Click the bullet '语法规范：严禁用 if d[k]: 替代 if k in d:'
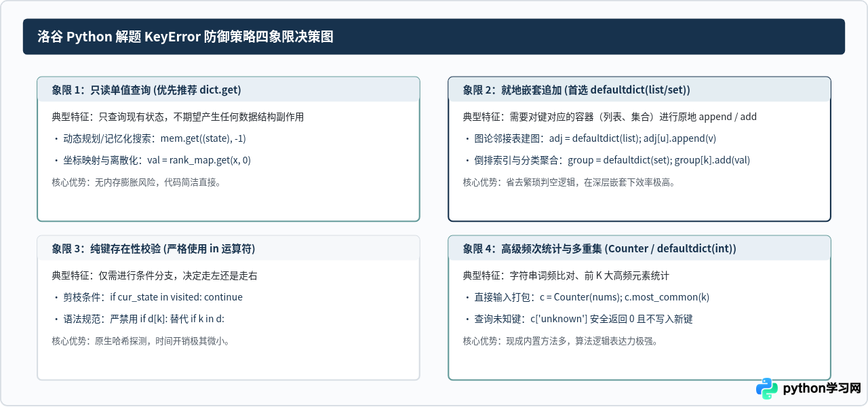This screenshot has height=407, width=868. (138, 319)
